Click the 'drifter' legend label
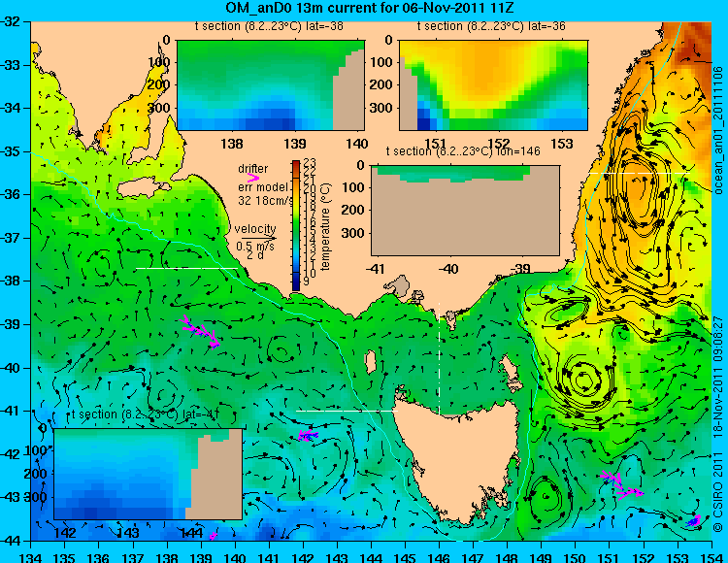 (x=253, y=169)
